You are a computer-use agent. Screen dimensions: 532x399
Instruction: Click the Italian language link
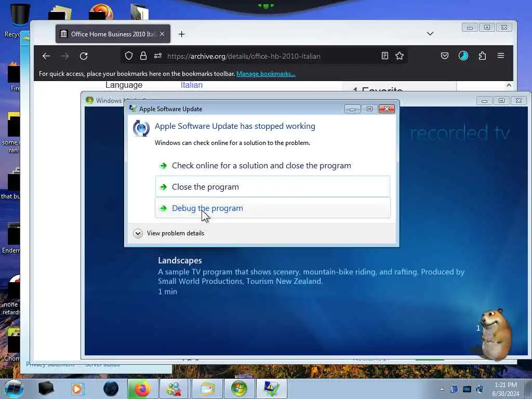click(191, 85)
